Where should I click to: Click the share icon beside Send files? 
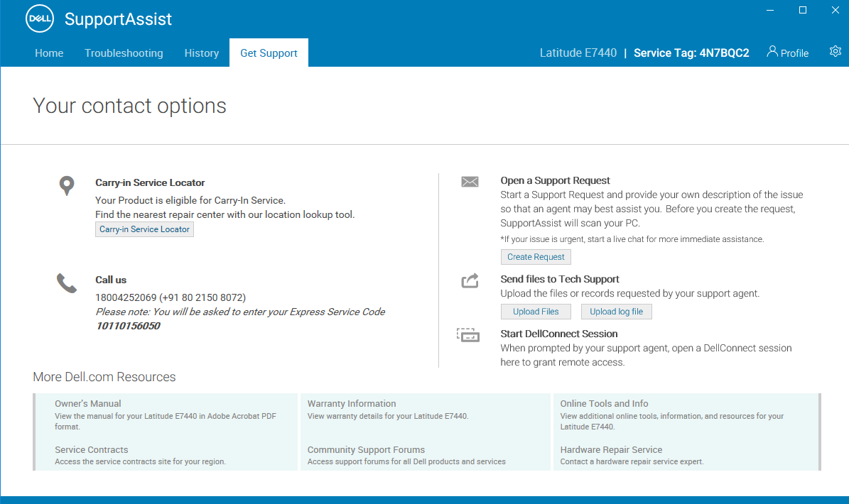(470, 280)
